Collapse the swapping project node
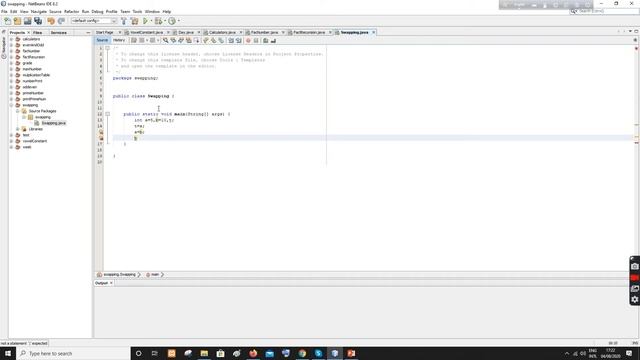The image size is (640, 360). [12, 105]
